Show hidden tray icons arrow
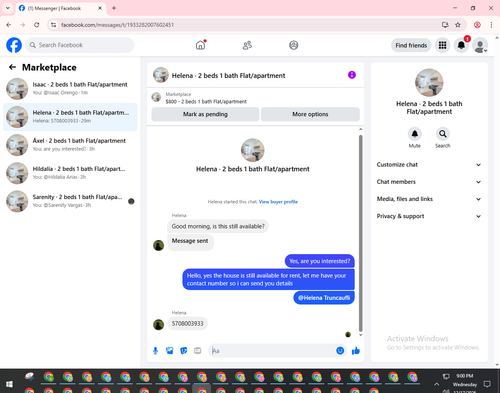500x393 pixels. click(x=436, y=384)
